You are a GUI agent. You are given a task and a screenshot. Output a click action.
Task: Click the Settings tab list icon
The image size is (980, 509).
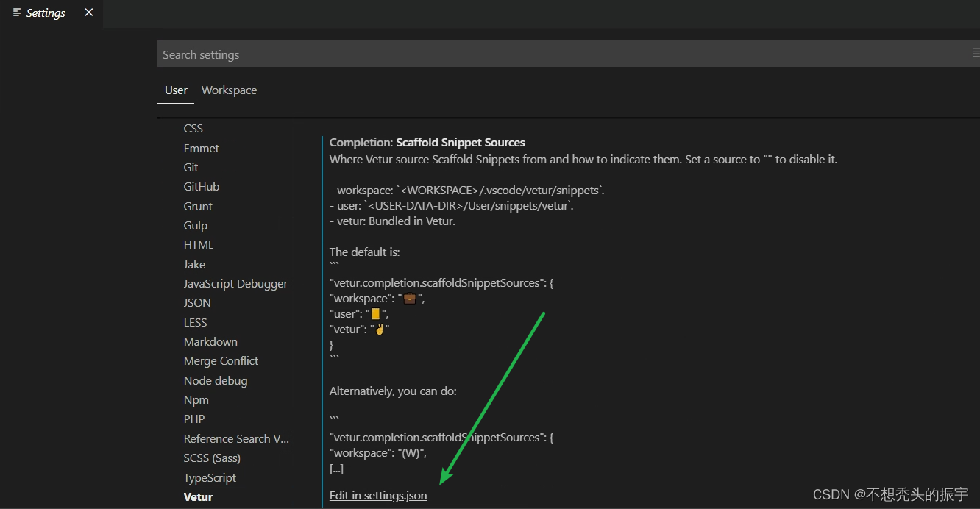(x=17, y=13)
